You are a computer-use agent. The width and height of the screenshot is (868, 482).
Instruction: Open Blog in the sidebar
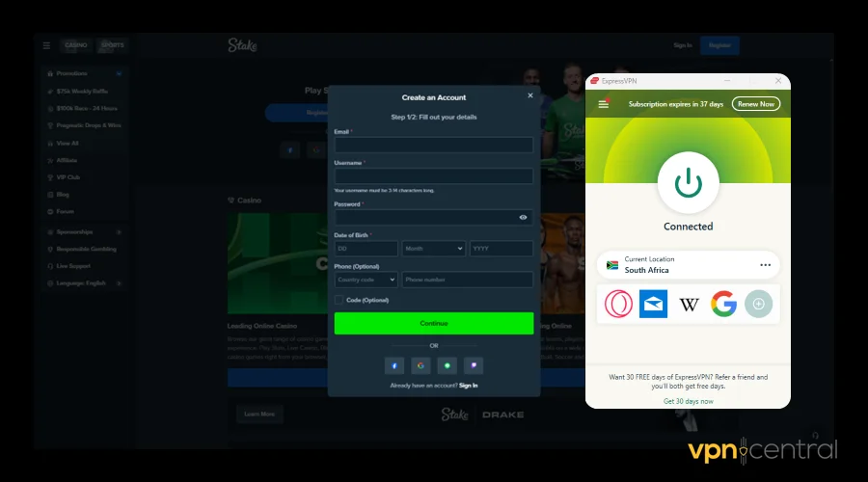point(63,195)
